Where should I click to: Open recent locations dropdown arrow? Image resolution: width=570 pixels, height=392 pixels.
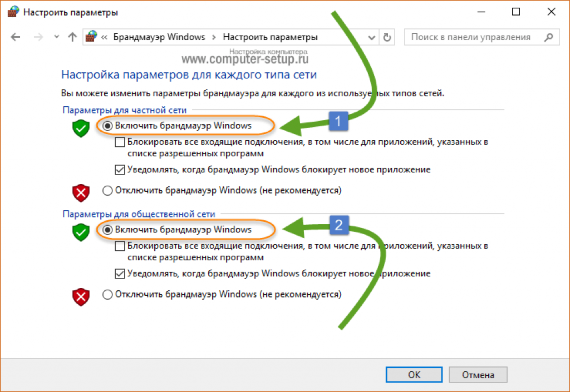pyautogui.click(x=56, y=37)
